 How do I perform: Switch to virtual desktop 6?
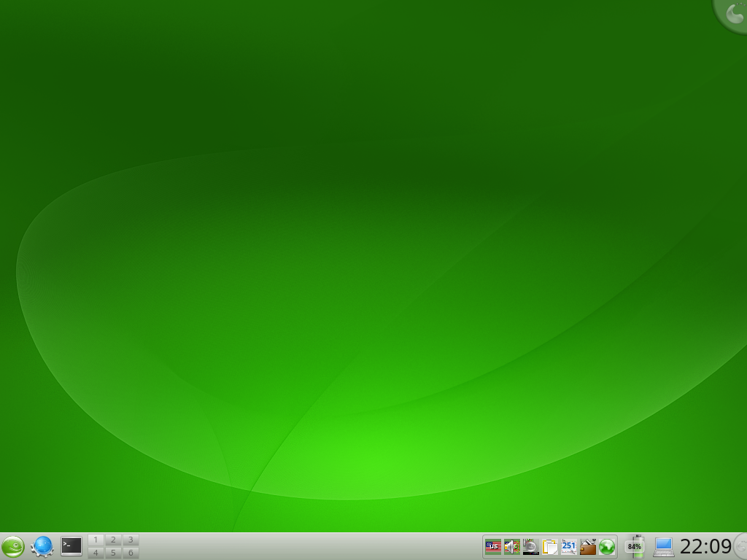(x=131, y=553)
